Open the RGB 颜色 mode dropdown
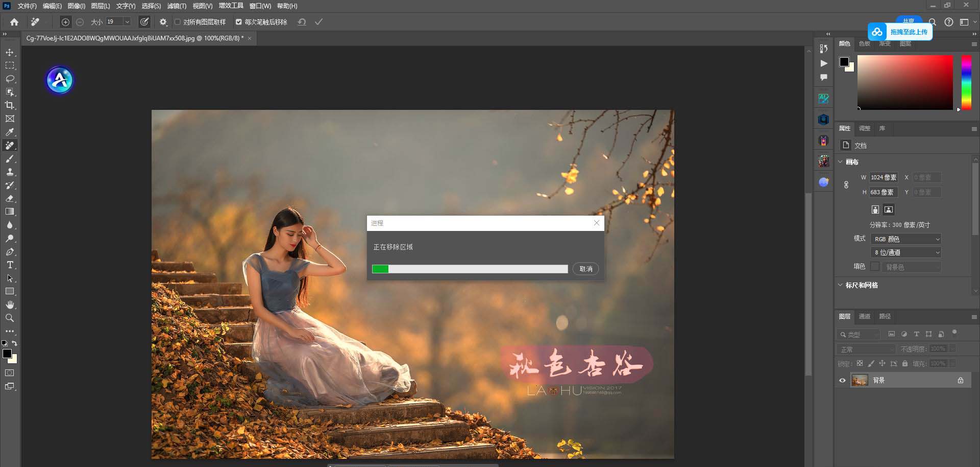 906,239
